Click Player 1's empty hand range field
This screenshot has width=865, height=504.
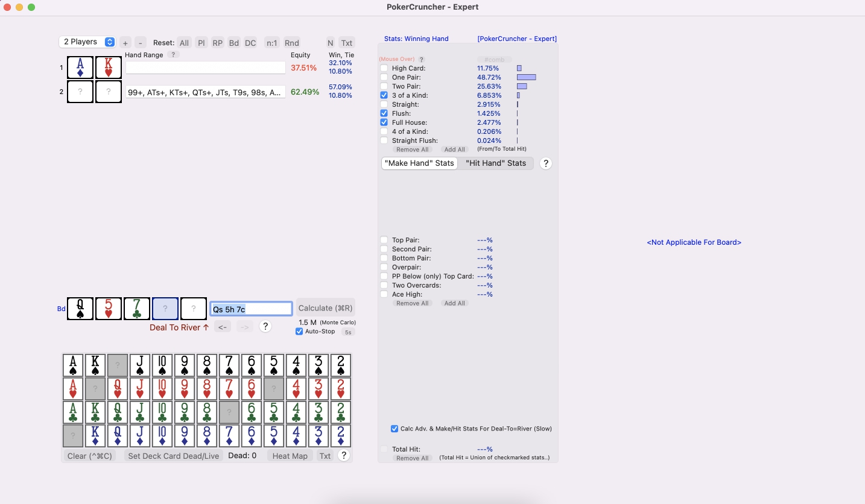[205, 68]
